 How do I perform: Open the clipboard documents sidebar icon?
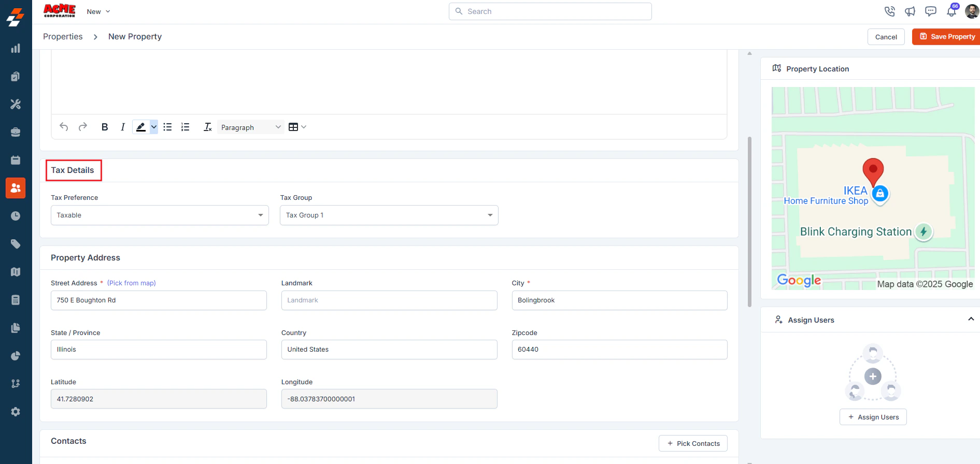point(16,76)
